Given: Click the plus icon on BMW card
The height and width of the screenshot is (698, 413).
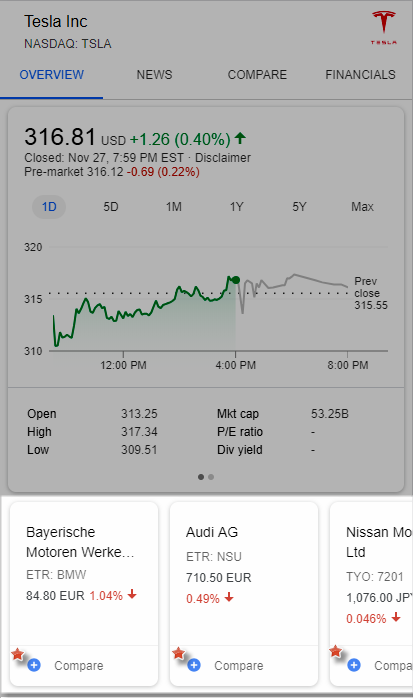Looking at the screenshot, I should (34, 665).
